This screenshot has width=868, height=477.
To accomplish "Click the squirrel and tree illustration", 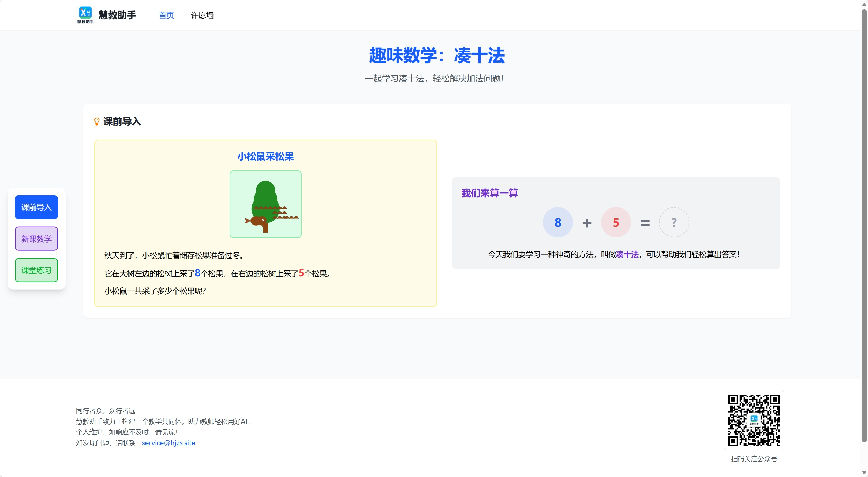I will (265, 204).
